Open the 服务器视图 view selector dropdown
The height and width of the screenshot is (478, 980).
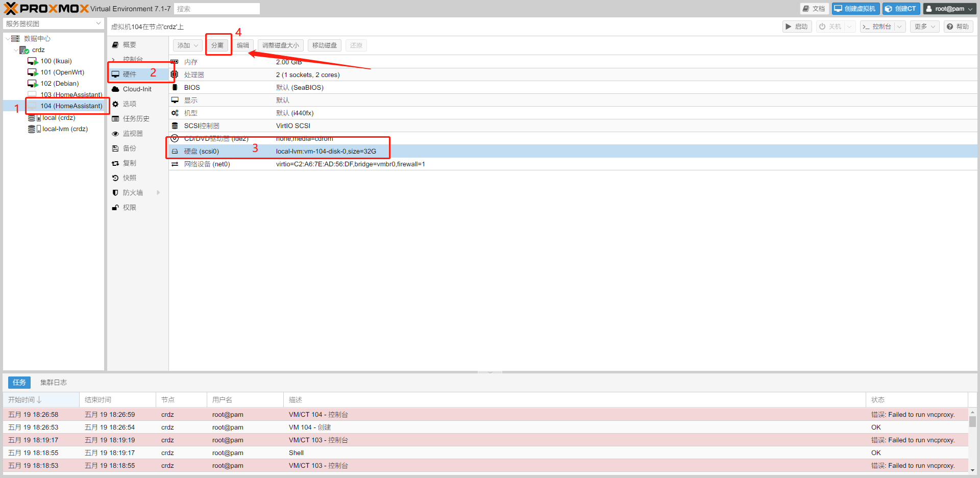[x=53, y=24]
